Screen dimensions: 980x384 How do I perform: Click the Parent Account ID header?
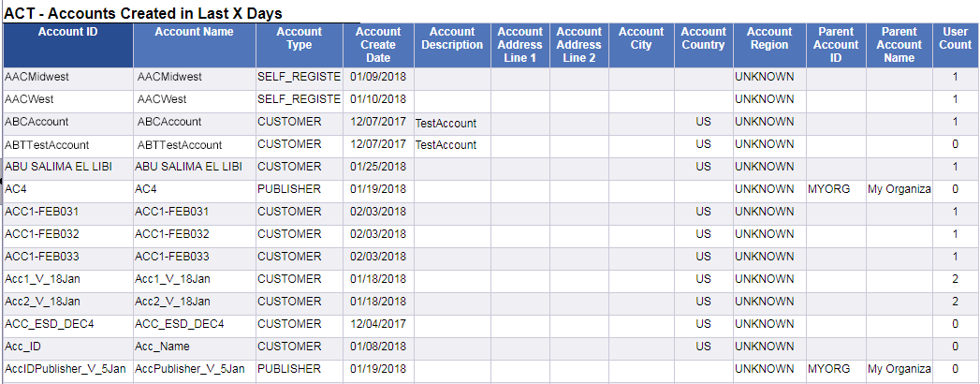(x=836, y=45)
